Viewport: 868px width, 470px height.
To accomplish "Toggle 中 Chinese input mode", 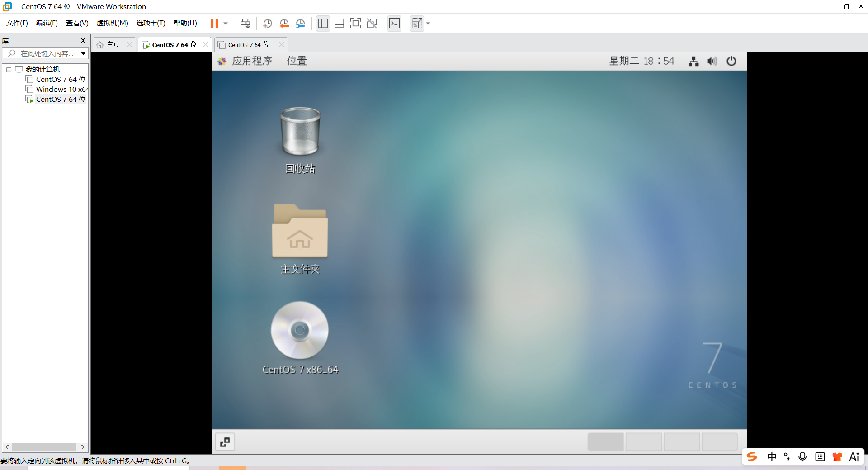I will point(772,456).
